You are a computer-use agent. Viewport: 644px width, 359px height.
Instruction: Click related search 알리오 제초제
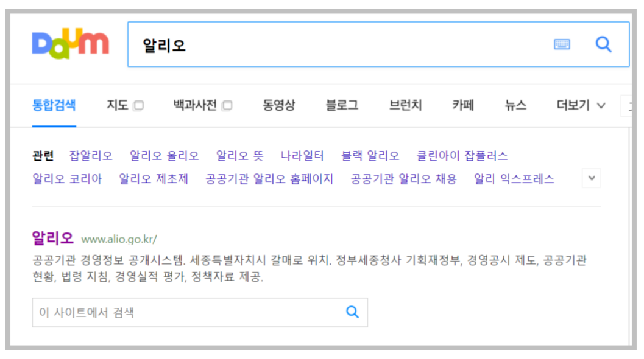click(x=154, y=179)
